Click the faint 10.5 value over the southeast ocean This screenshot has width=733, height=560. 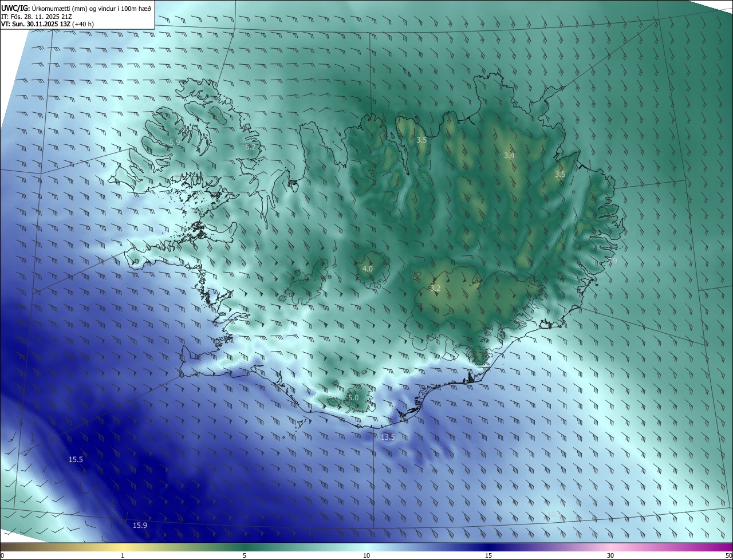point(554,515)
